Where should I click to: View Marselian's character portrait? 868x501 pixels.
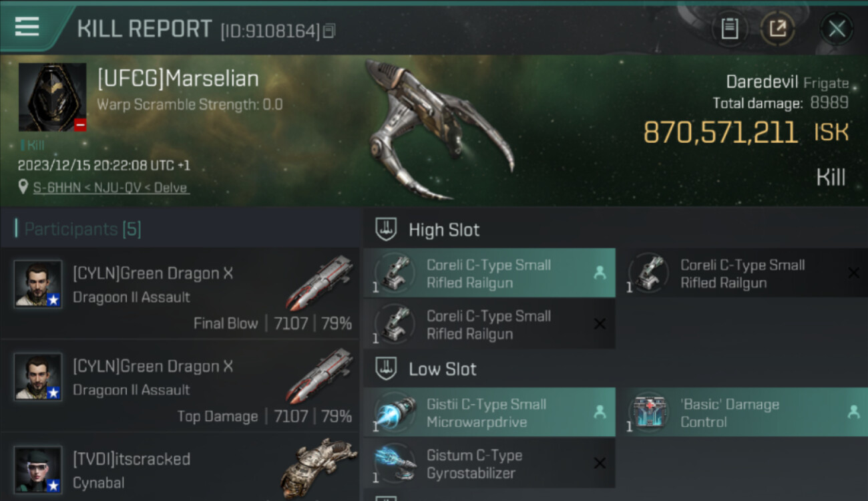(x=52, y=97)
